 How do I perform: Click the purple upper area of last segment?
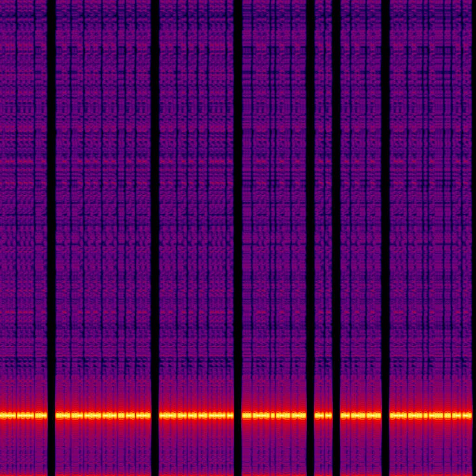point(430,186)
